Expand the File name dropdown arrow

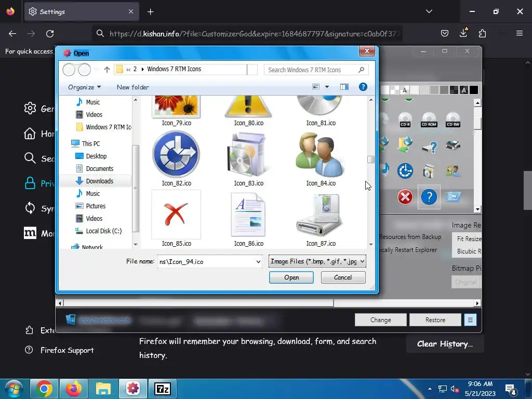(258, 262)
